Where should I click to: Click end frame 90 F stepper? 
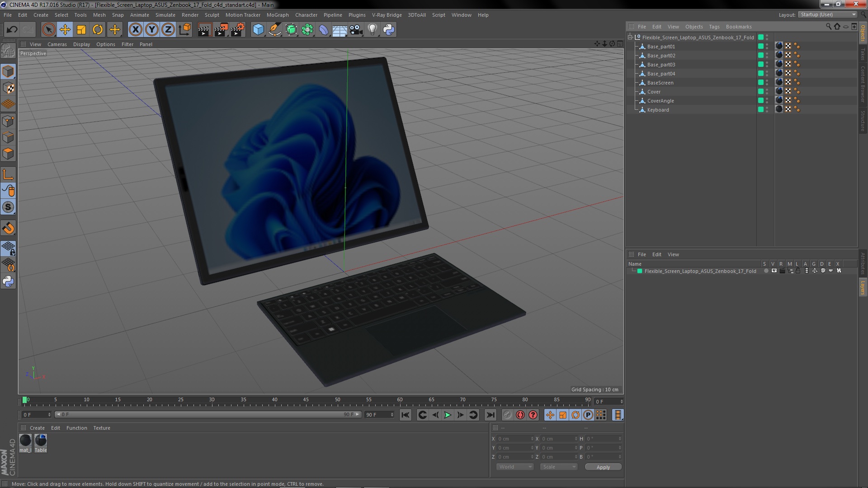pos(392,415)
